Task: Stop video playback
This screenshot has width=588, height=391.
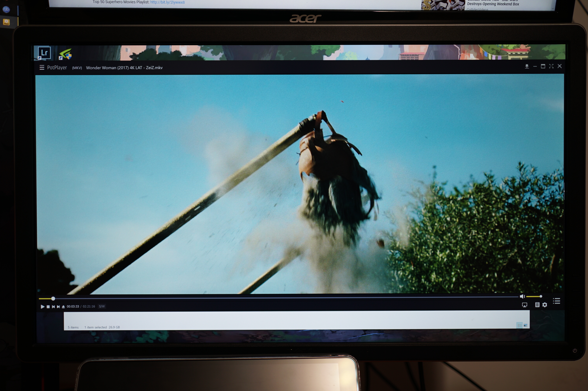Action: pyautogui.click(x=48, y=307)
